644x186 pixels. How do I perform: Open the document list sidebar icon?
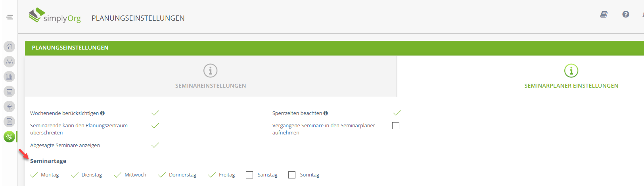coord(10,121)
